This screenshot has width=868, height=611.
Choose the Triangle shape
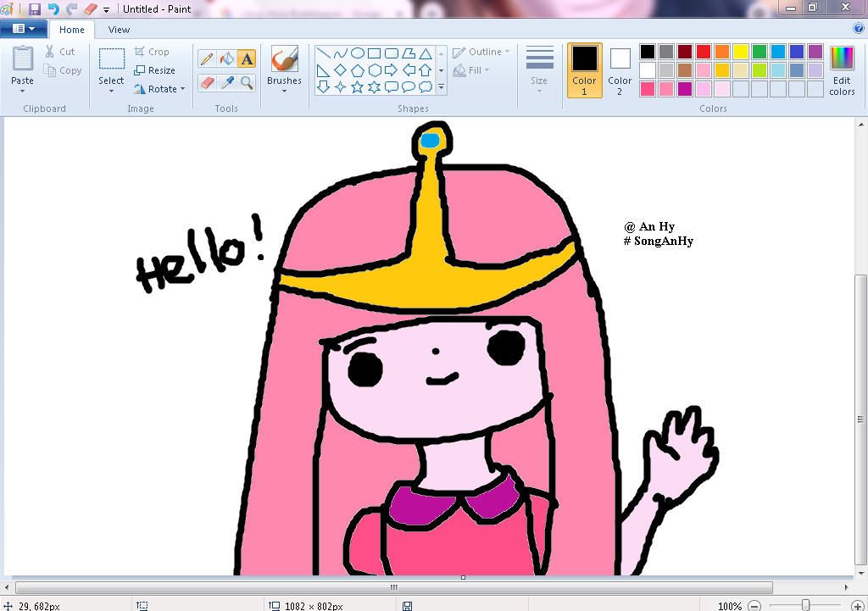click(x=426, y=53)
